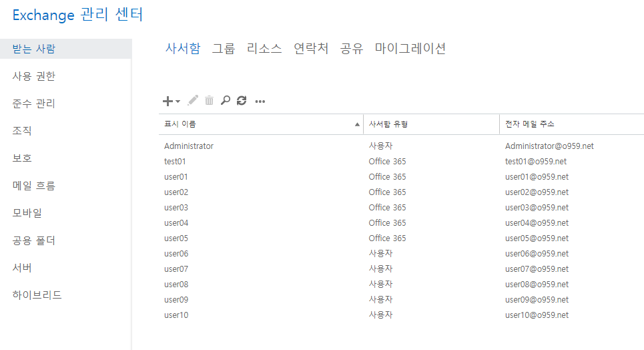Open the dropdown arrow beside the plus icon
This screenshot has height=350, width=644.
178,101
